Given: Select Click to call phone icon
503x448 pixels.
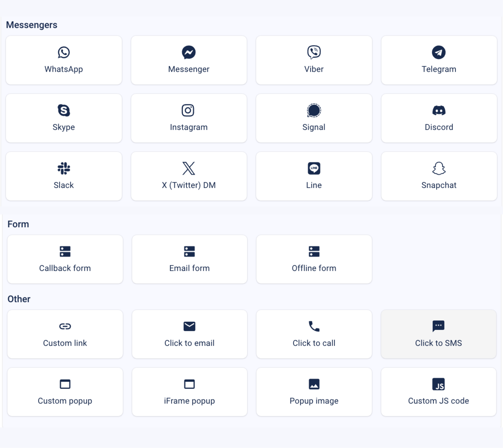Looking at the screenshot, I should 314,326.
